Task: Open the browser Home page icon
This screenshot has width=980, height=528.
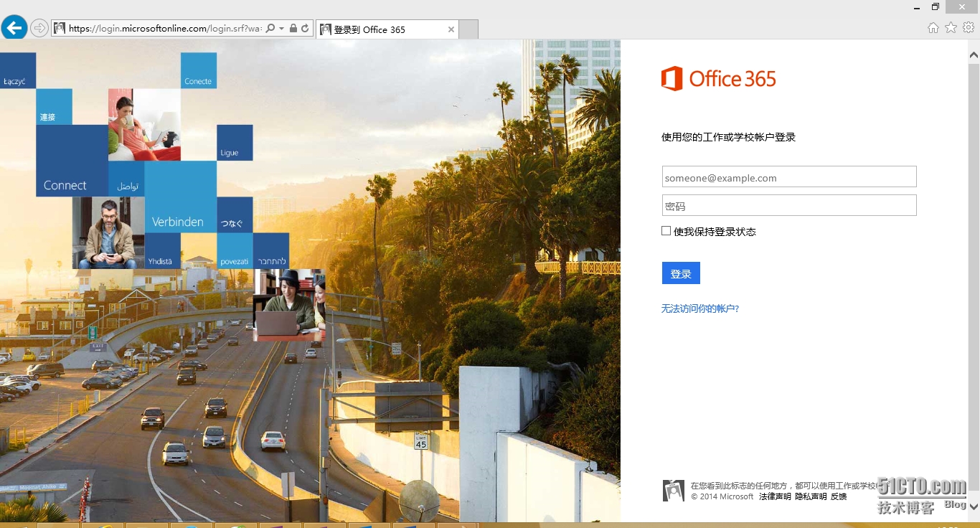Action: tap(933, 28)
